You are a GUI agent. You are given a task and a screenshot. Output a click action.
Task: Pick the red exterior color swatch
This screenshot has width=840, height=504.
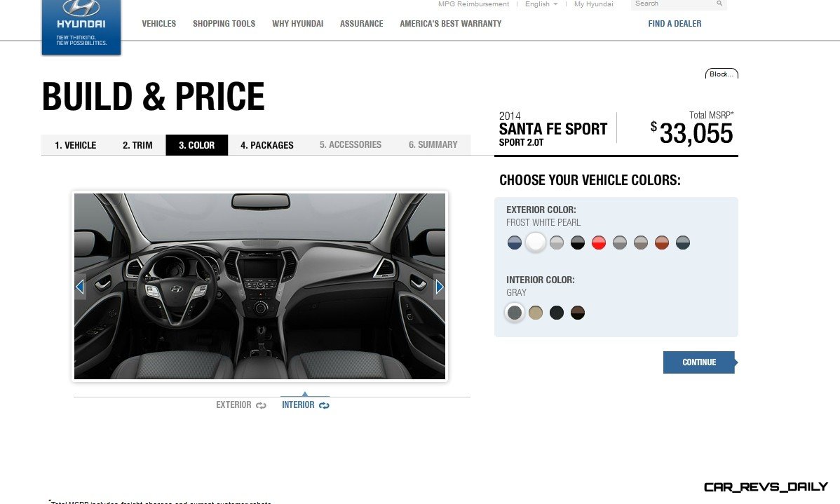click(598, 243)
